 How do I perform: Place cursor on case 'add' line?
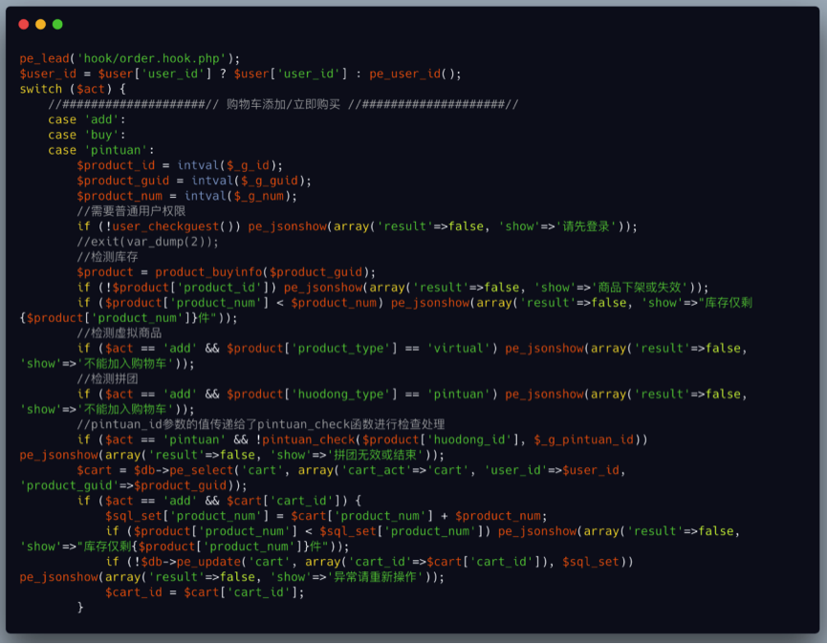pyautogui.click(x=87, y=119)
